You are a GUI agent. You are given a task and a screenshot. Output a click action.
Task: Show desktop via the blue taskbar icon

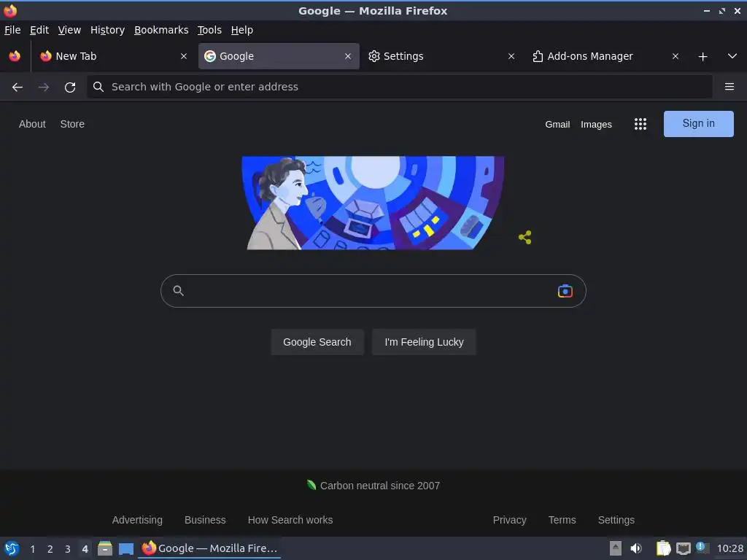click(x=125, y=548)
